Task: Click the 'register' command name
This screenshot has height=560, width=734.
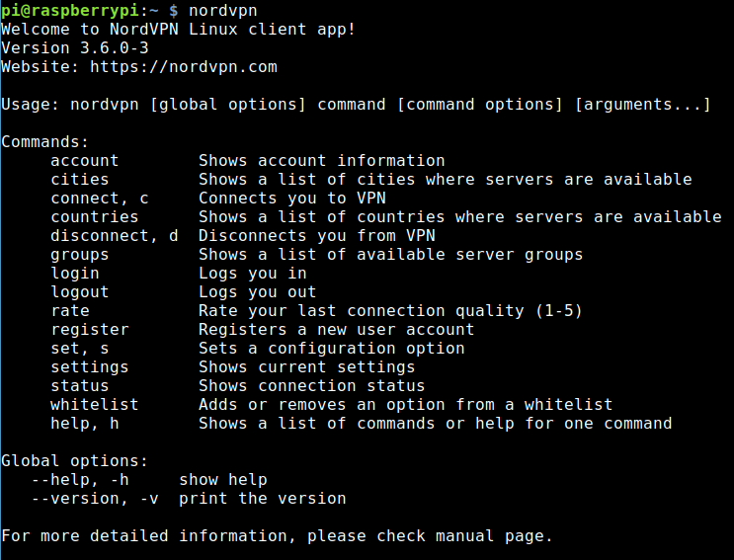Action: [x=90, y=330]
